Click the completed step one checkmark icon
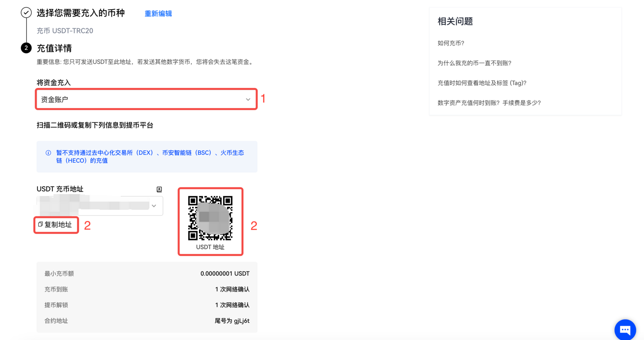Viewport: 644px width, 340px height. (26, 13)
